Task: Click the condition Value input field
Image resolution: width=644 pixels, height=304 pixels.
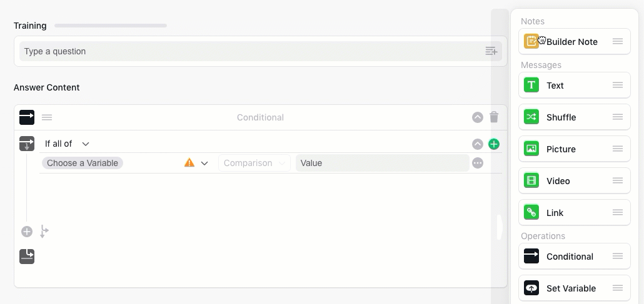Action: click(381, 163)
